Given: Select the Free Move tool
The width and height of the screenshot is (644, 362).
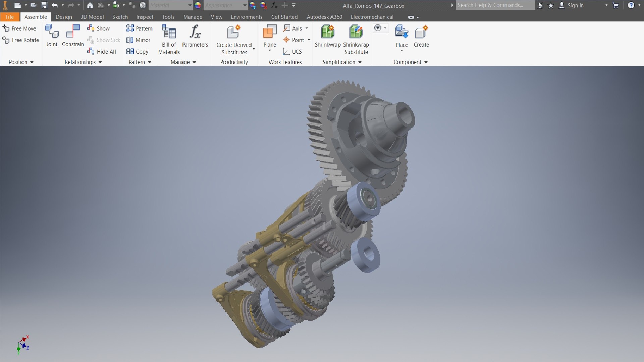Looking at the screenshot, I should (19, 28).
